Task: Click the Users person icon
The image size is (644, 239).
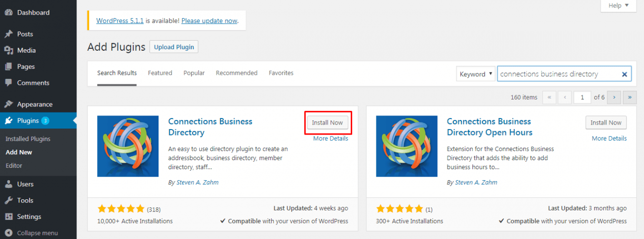Action: [9, 184]
